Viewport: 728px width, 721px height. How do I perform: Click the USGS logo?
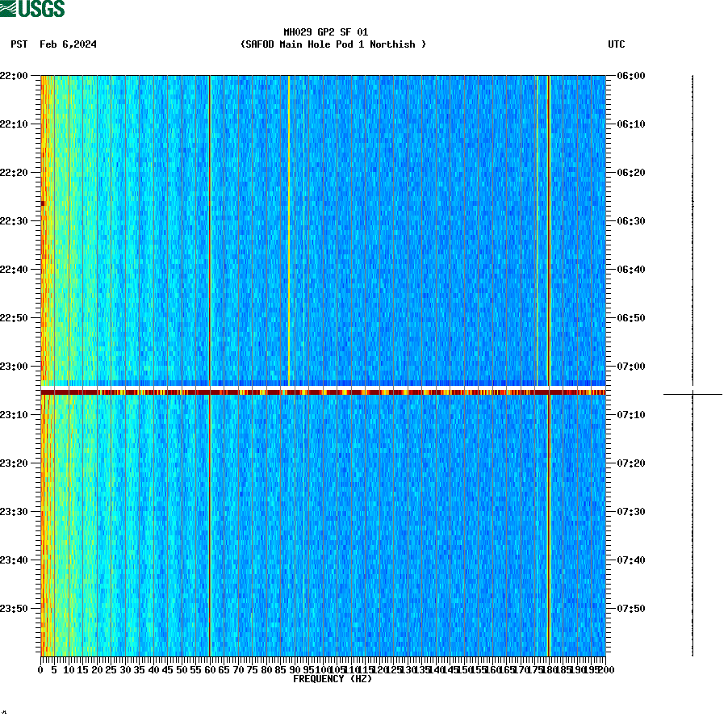tap(32, 8)
